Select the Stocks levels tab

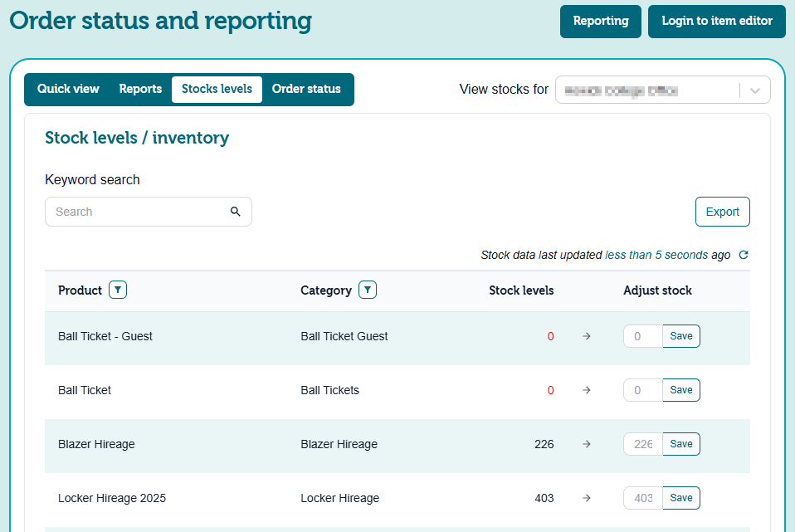click(x=217, y=89)
